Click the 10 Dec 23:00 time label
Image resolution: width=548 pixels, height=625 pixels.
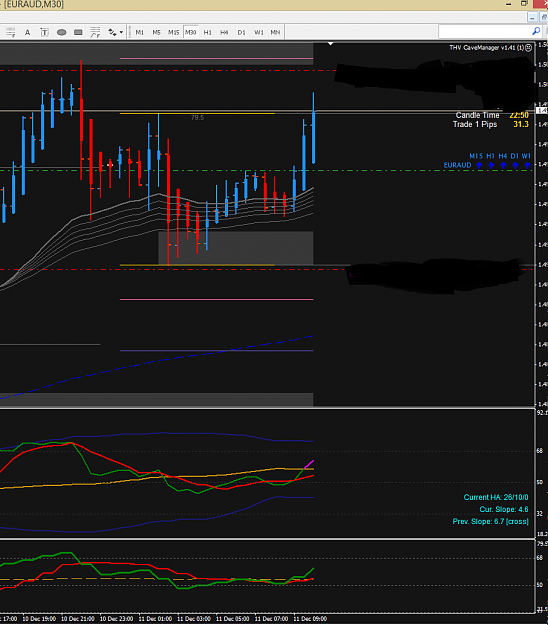[x=116, y=619]
